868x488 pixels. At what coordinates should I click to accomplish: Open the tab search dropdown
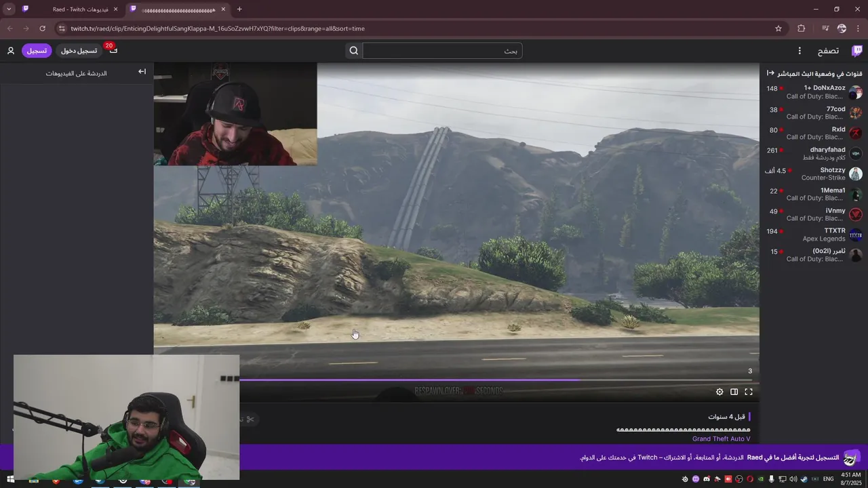(9, 9)
